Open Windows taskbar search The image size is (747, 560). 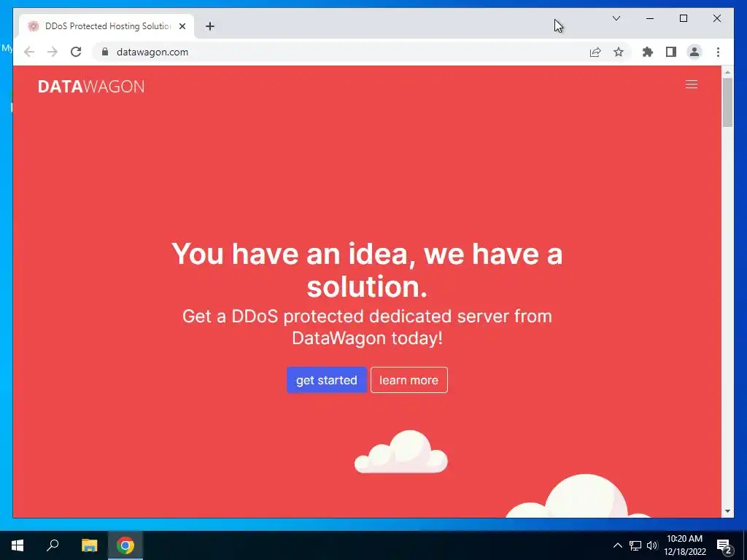(53, 545)
